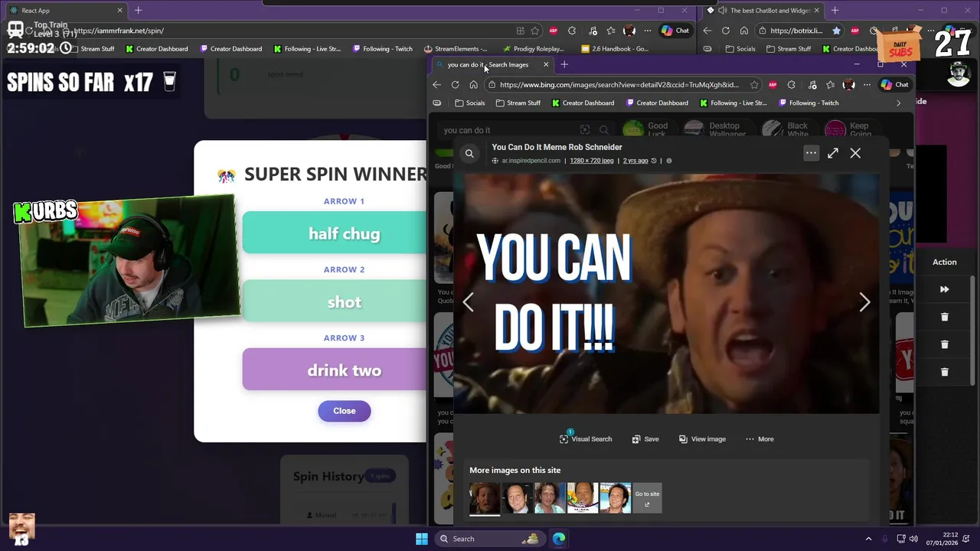This screenshot has width=980, height=551.
Task: Go home in the Bing browser window
Action: click(473, 85)
